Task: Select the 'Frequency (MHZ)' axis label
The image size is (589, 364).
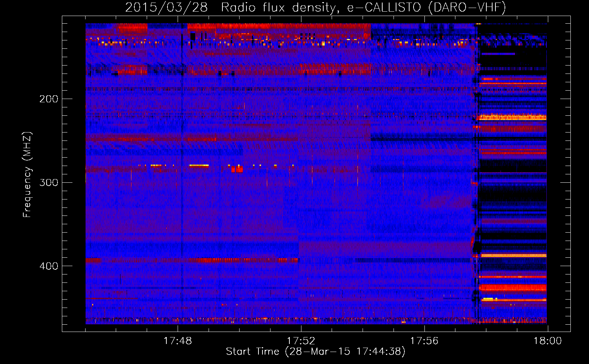Action: tap(27, 175)
